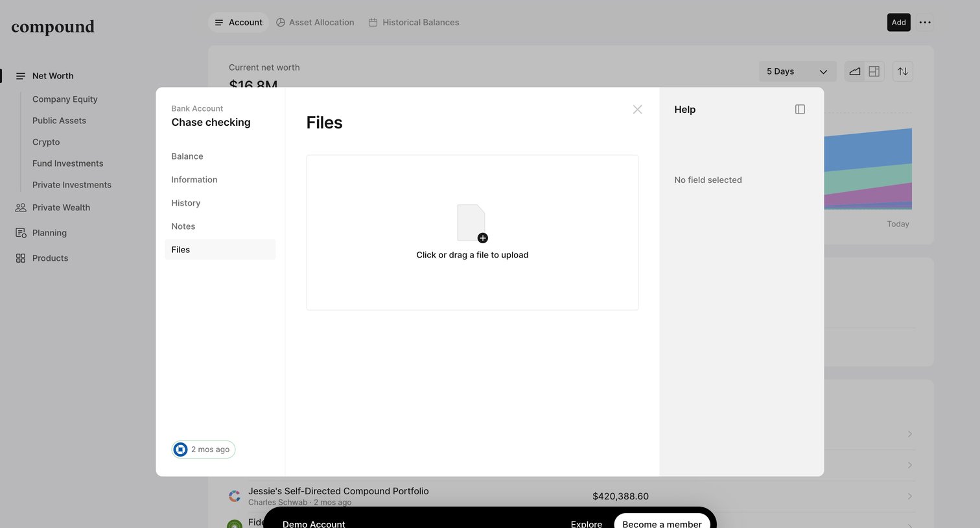Click the Historical Balances calendar icon
The height and width of the screenshot is (528, 980).
tap(373, 22)
